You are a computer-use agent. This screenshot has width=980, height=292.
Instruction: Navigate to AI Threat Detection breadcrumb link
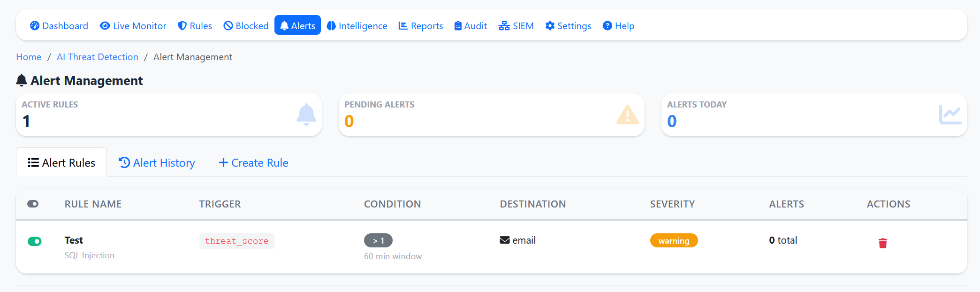pos(97,57)
